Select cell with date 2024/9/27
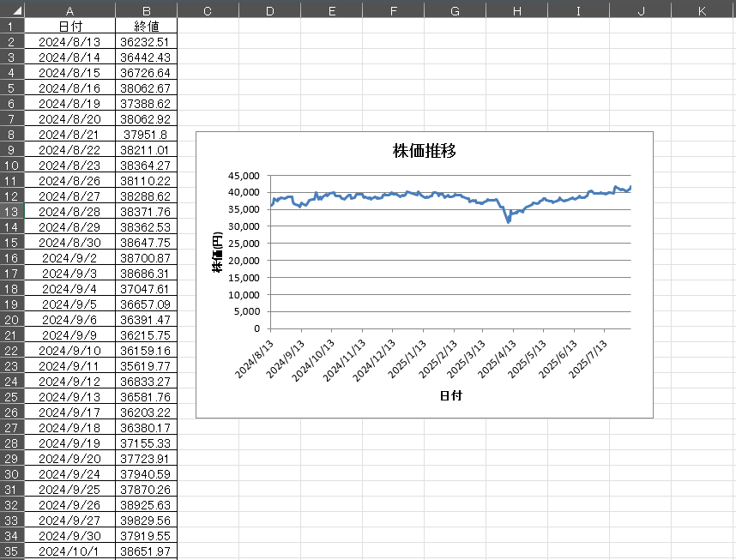This screenshot has width=736, height=560. click(x=69, y=521)
